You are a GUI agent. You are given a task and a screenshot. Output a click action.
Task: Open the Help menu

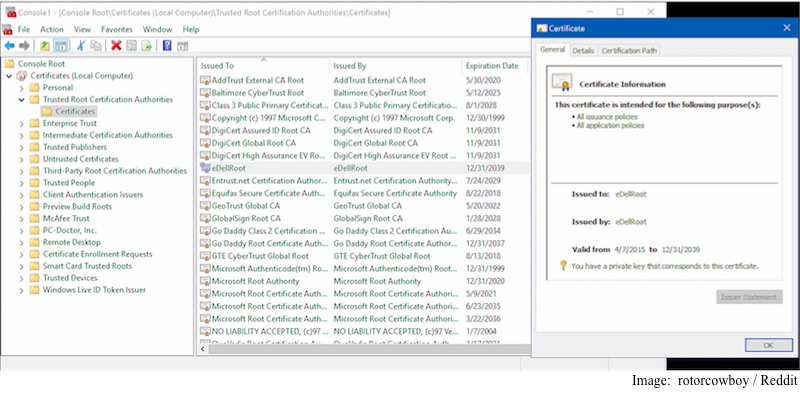[x=191, y=29]
